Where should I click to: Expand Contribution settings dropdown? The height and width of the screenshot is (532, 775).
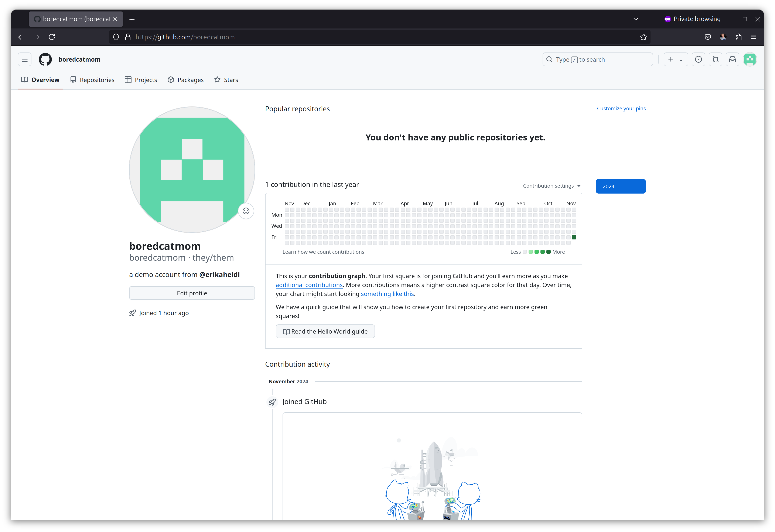[x=552, y=186]
